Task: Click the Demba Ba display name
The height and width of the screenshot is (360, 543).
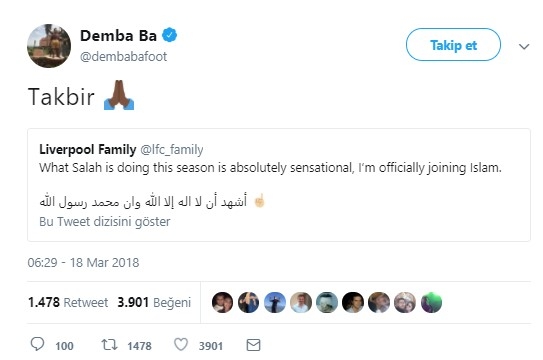Action: point(118,35)
